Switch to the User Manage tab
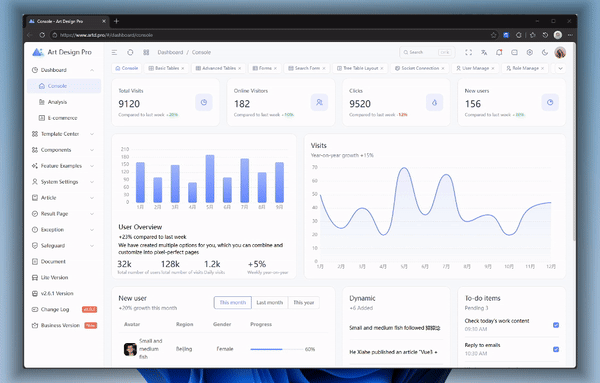This screenshot has width=600, height=383. (475, 68)
